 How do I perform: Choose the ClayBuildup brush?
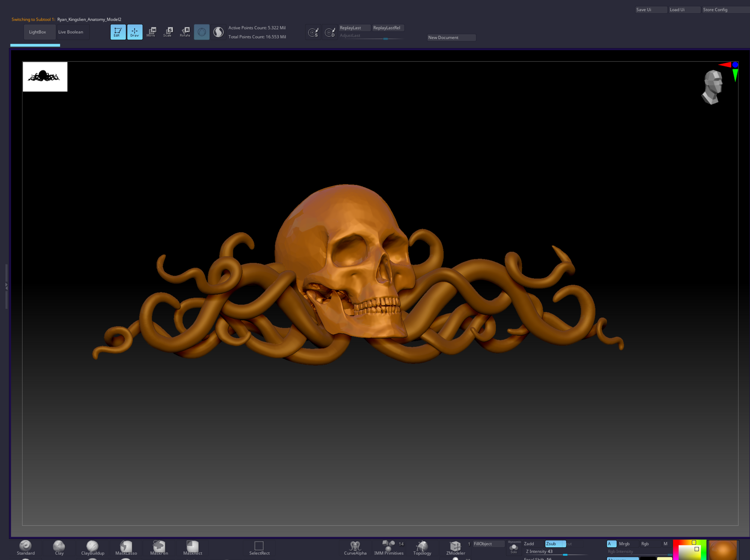(x=92, y=548)
